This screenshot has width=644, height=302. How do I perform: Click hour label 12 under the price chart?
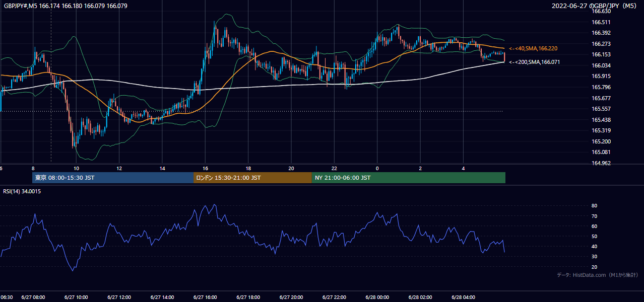119,168
